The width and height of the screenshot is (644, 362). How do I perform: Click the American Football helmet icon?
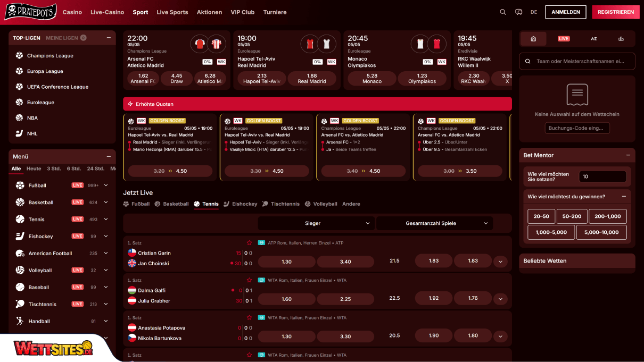(20, 254)
